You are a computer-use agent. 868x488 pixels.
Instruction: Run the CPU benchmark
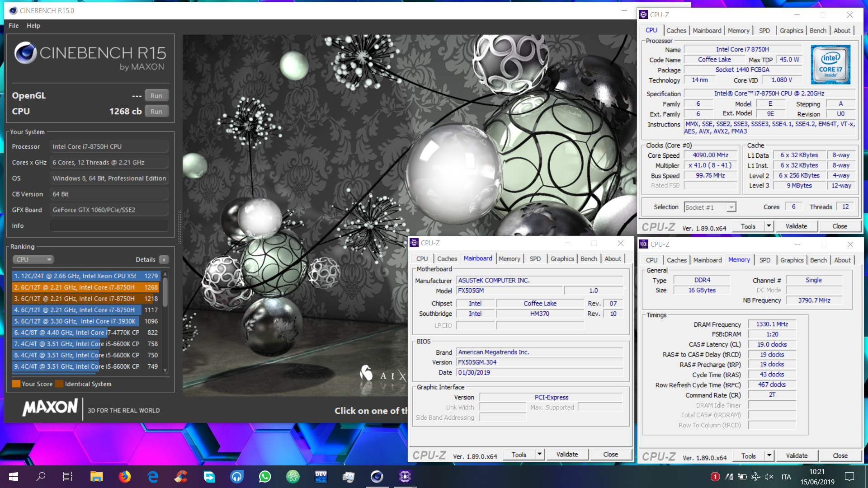[156, 111]
